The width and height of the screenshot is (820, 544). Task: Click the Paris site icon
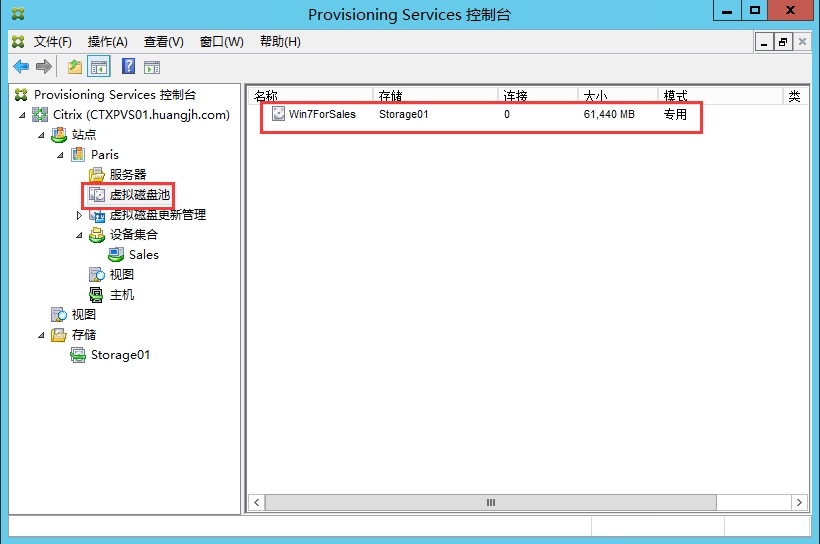[x=78, y=154]
